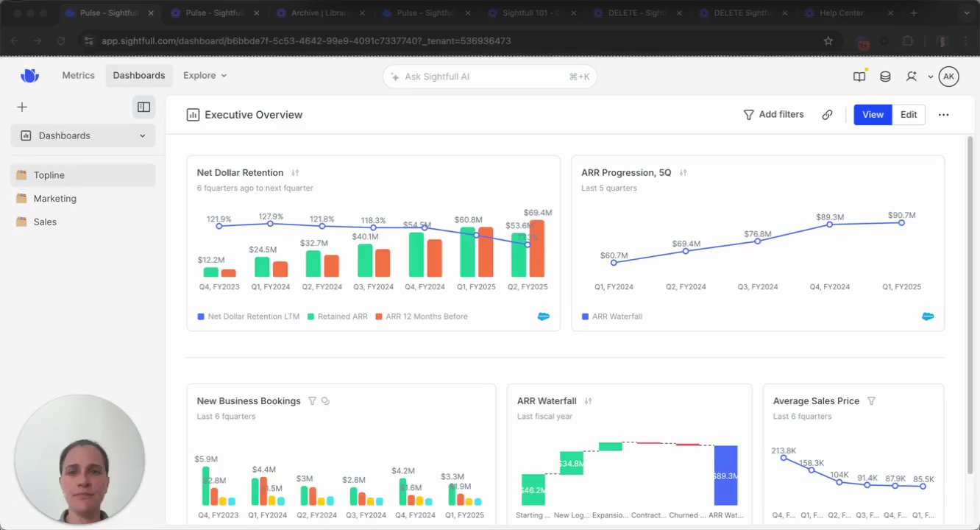Screen dimensions: 980x530
Task: Open the browser extensions puzzle icon
Action: point(907,41)
